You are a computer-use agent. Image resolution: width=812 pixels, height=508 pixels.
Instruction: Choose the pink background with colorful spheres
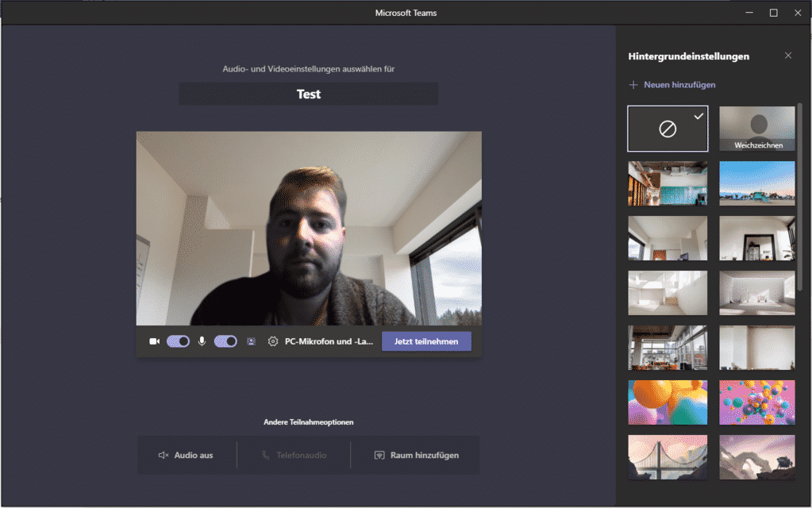click(x=757, y=403)
